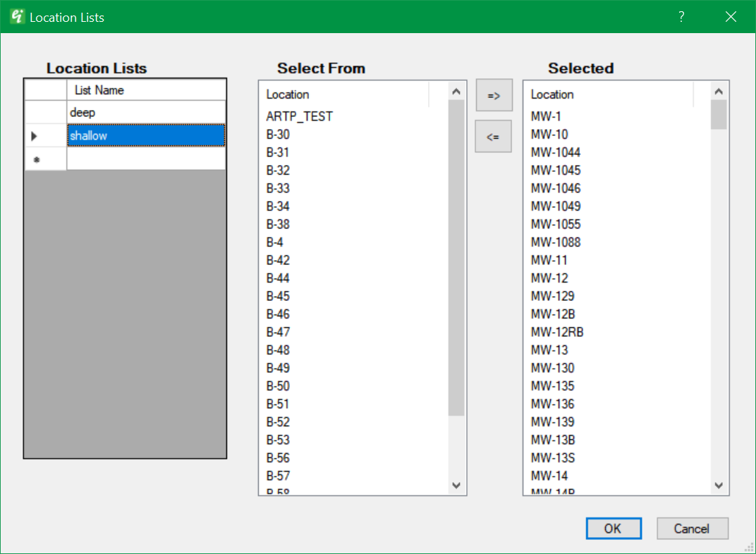The image size is (756, 554).
Task: Select ARTP_TEST in Select From list
Action: (x=299, y=116)
